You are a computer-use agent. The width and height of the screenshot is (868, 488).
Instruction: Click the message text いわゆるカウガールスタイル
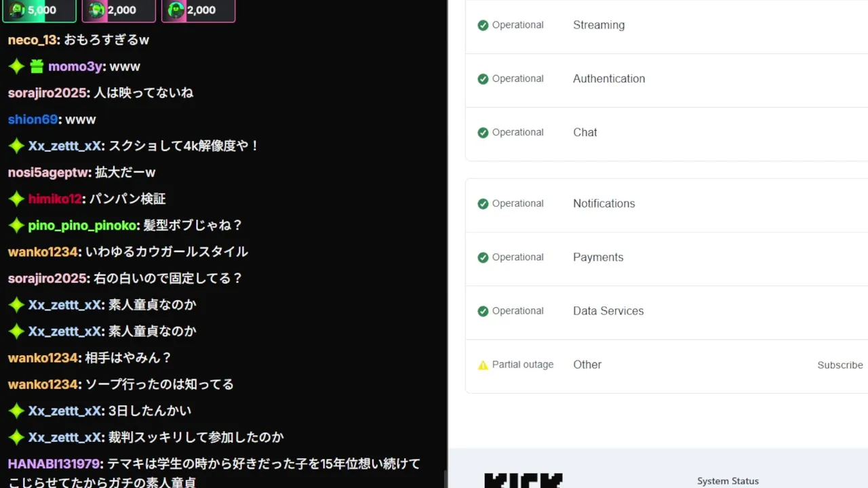[167, 251]
